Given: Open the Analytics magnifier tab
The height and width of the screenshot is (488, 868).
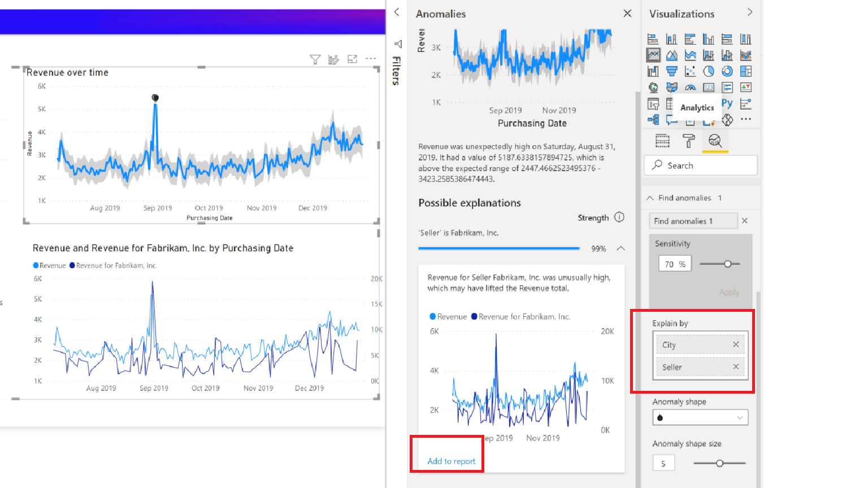Looking at the screenshot, I should 715,141.
